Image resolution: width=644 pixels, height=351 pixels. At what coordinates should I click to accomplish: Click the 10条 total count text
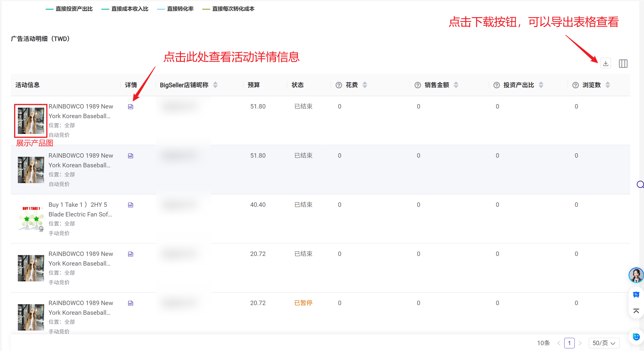pyautogui.click(x=543, y=343)
